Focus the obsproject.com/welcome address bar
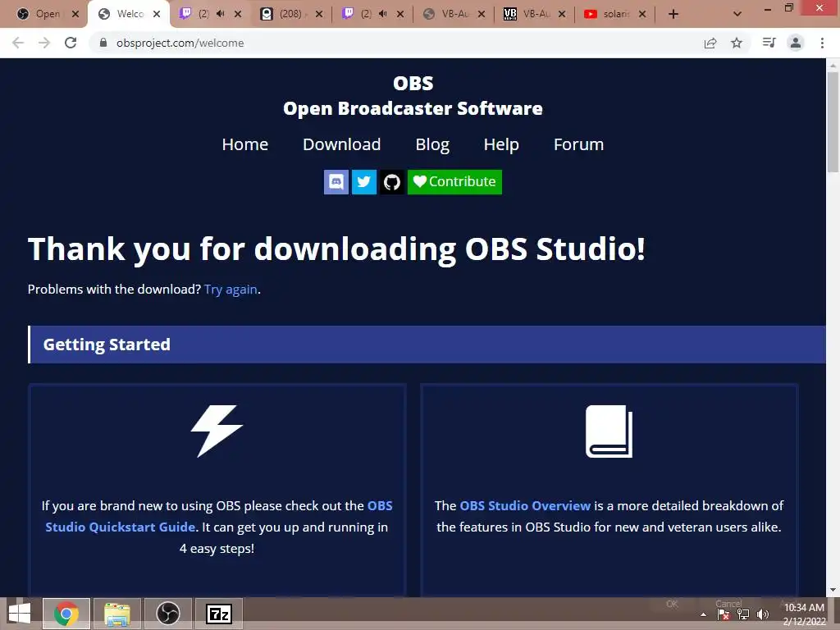The image size is (840, 630). point(396,43)
